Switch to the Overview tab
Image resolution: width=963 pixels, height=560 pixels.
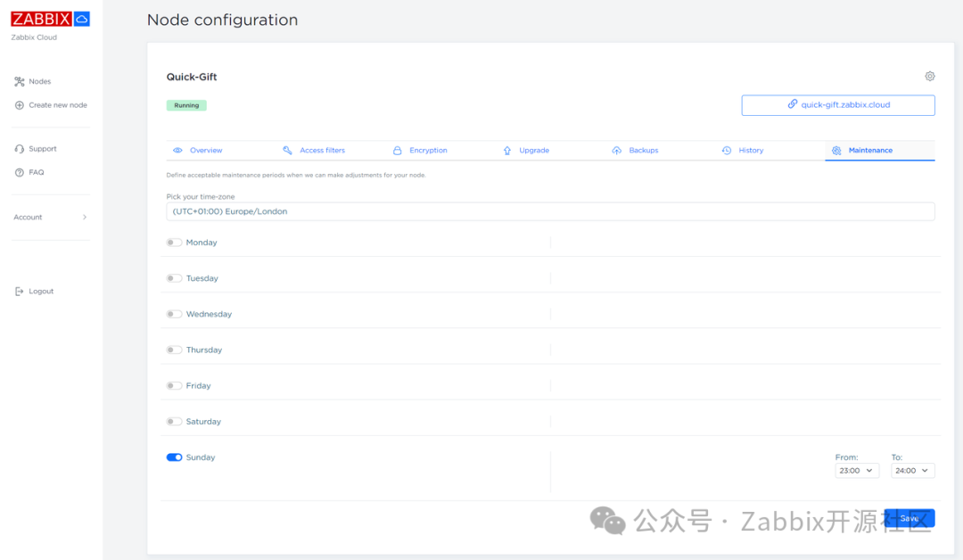coord(206,151)
